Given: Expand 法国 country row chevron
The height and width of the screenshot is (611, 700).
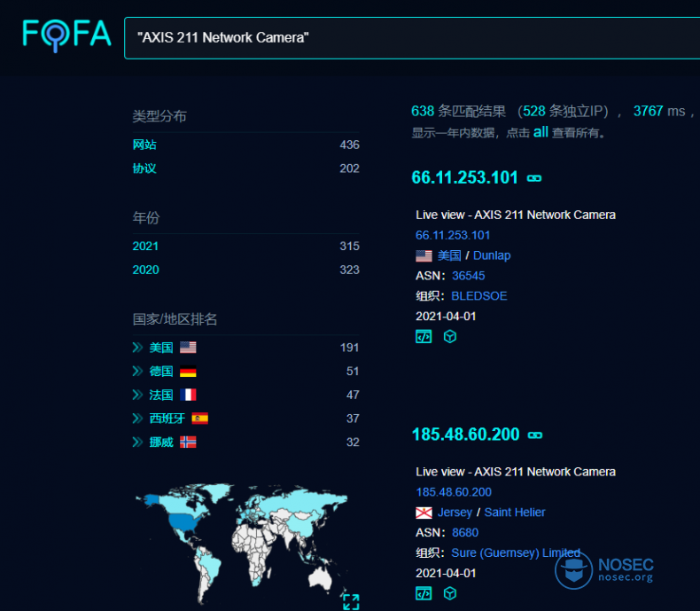Looking at the screenshot, I should [x=137, y=395].
